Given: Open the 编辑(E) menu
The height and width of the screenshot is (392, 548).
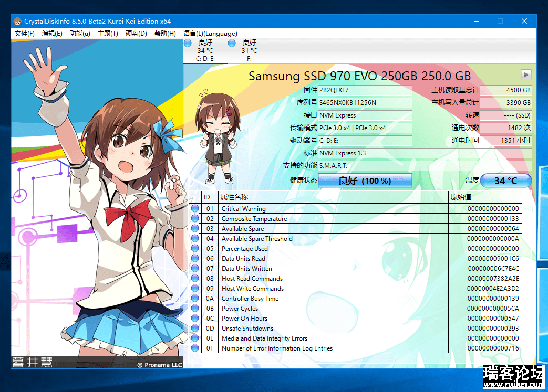Looking at the screenshot, I should coord(52,34).
